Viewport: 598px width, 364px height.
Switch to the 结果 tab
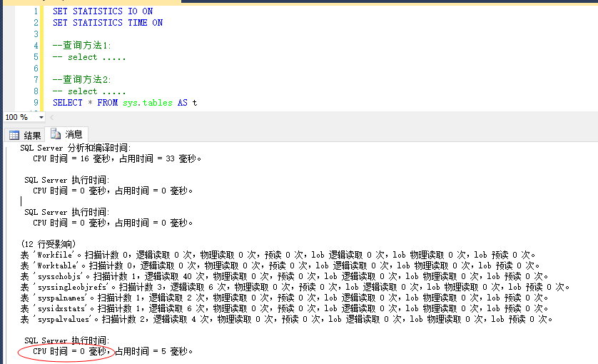pyautogui.click(x=25, y=135)
